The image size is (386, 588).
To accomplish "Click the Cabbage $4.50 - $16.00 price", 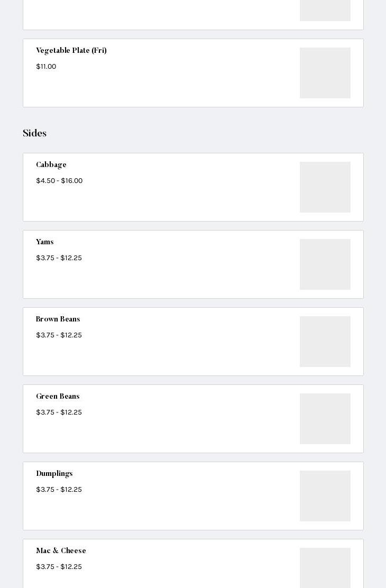I will 59,181.
